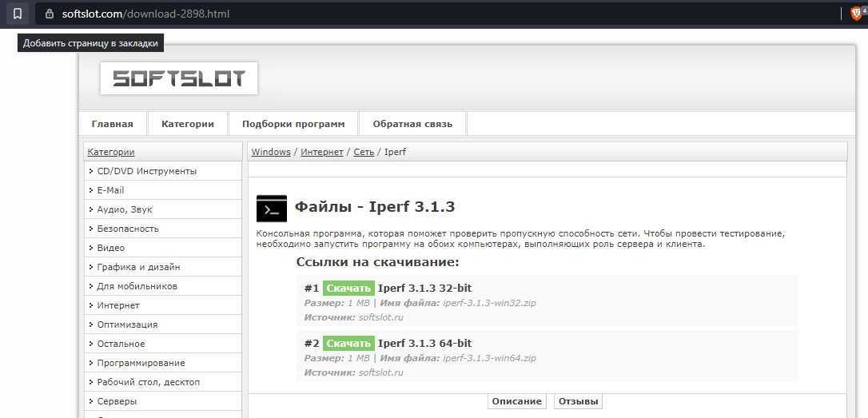This screenshot has height=418, width=868.
Task: Click file name iperf-3.1.3-win32.zip
Action: pos(489,304)
